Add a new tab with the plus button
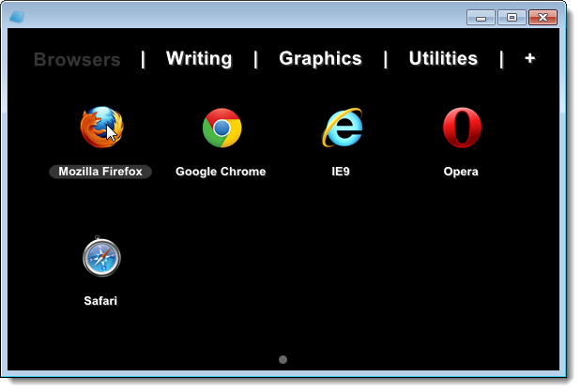 point(530,58)
